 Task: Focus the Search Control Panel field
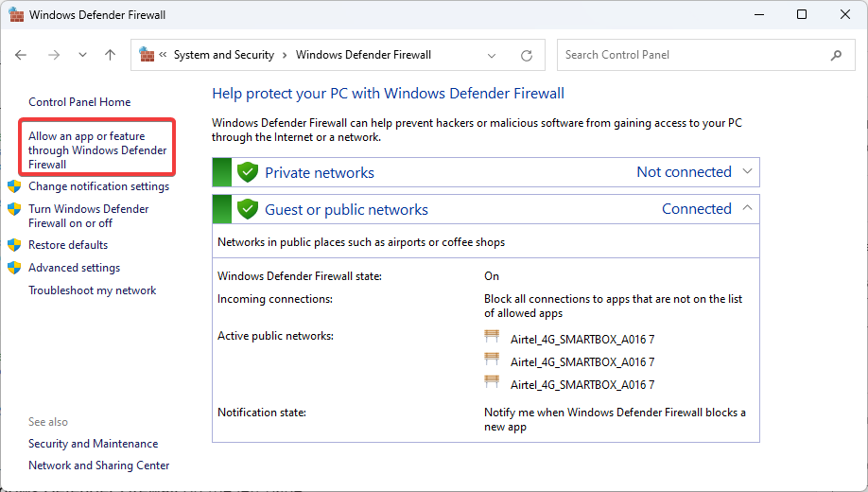pyautogui.click(x=705, y=55)
